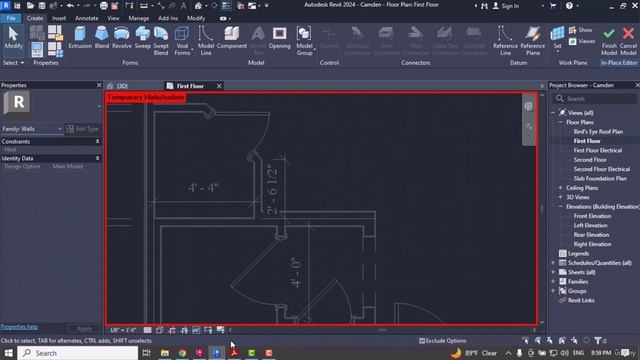Toggle the Exclude Options checkbox
This screenshot has height=360, width=640.
tap(422, 341)
